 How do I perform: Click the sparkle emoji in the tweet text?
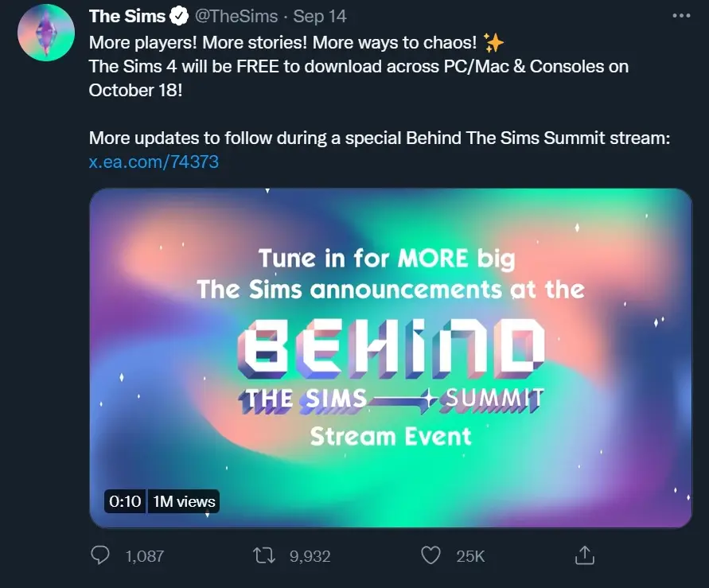[x=493, y=42]
